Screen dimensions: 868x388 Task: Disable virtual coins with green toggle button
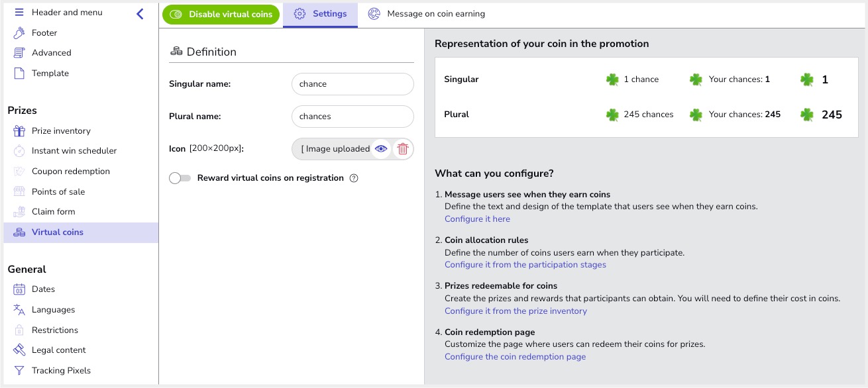pyautogui.click(x=221, y=14)
